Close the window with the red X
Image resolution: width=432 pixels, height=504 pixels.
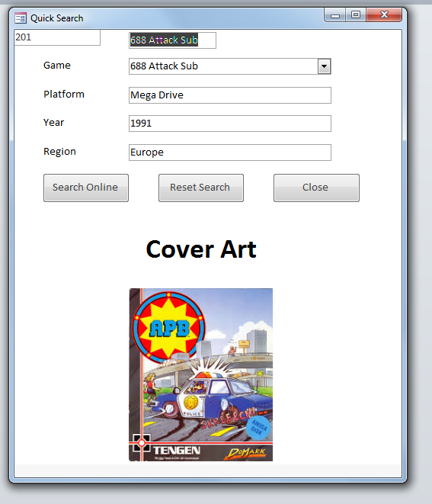(x=384, y=14)
